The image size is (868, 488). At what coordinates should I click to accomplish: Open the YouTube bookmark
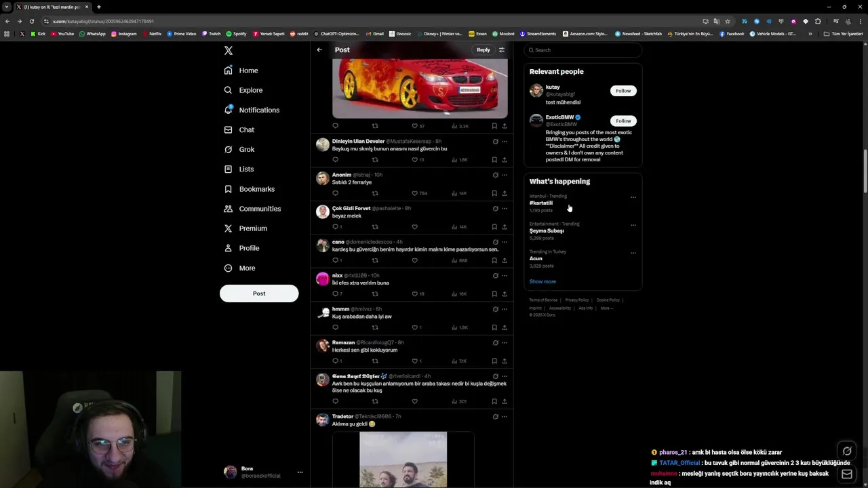click(x=62, y=34)
